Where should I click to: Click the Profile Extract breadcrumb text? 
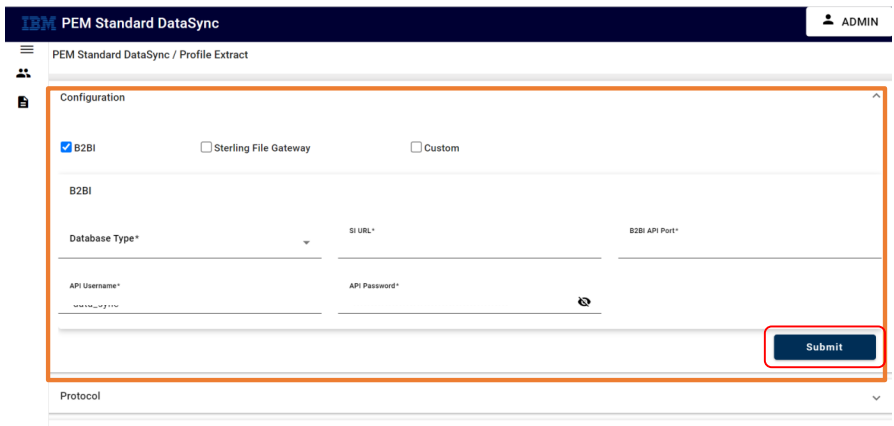click(x=214, y=55)
